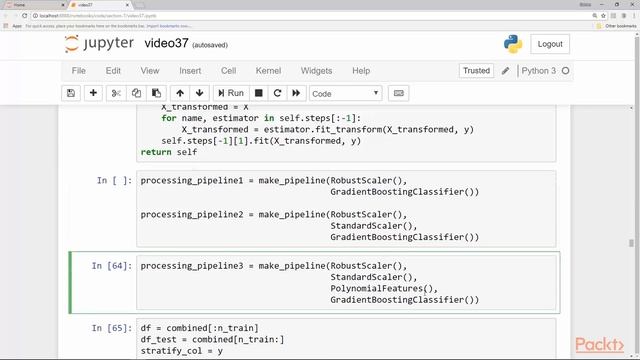This screenshot has width=640, height=360.
Task: Run the selected cell
Action: 231,93
